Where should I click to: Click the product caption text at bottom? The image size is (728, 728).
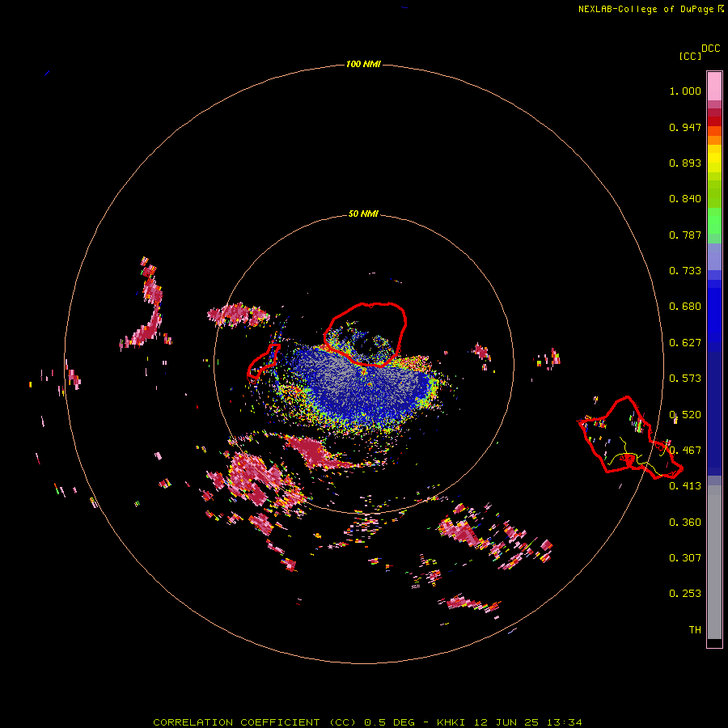[367, 722]
